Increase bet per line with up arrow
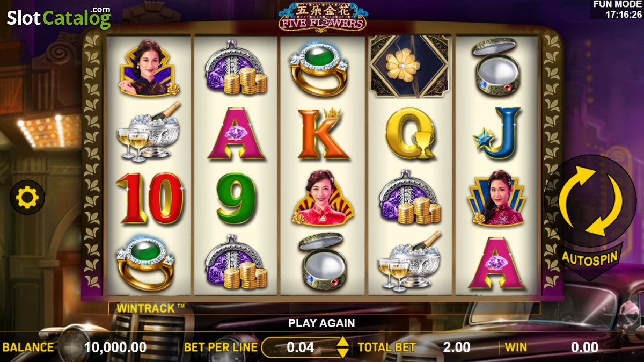Viewport: 644px width, 362px height. click(x=342, y=342)
